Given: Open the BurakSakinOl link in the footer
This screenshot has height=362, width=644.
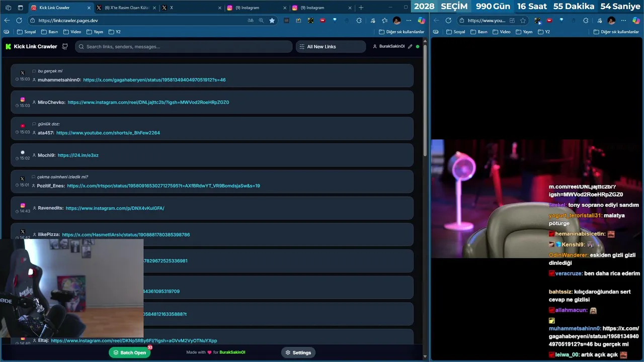Looking at the screenshot, I should 232,352.
